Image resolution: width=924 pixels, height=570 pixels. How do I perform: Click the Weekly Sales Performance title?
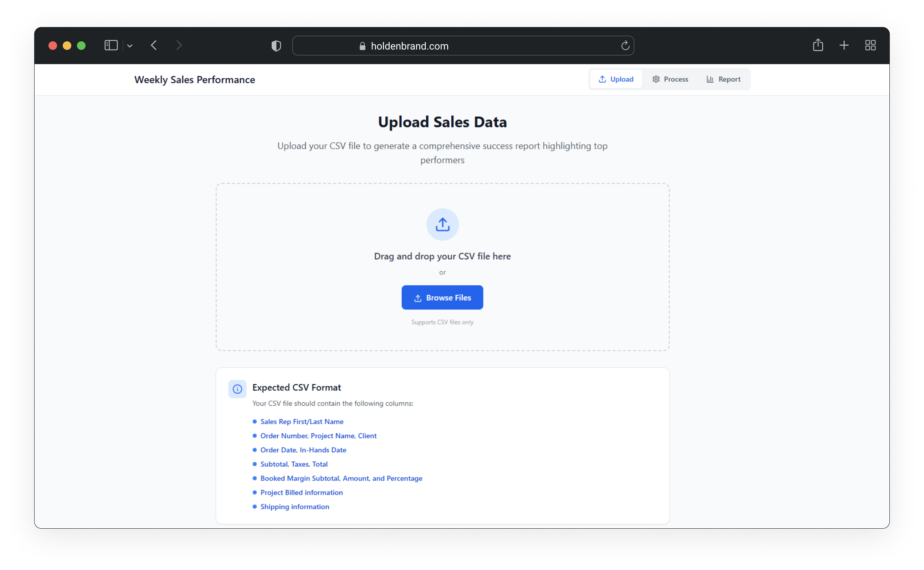195,79
